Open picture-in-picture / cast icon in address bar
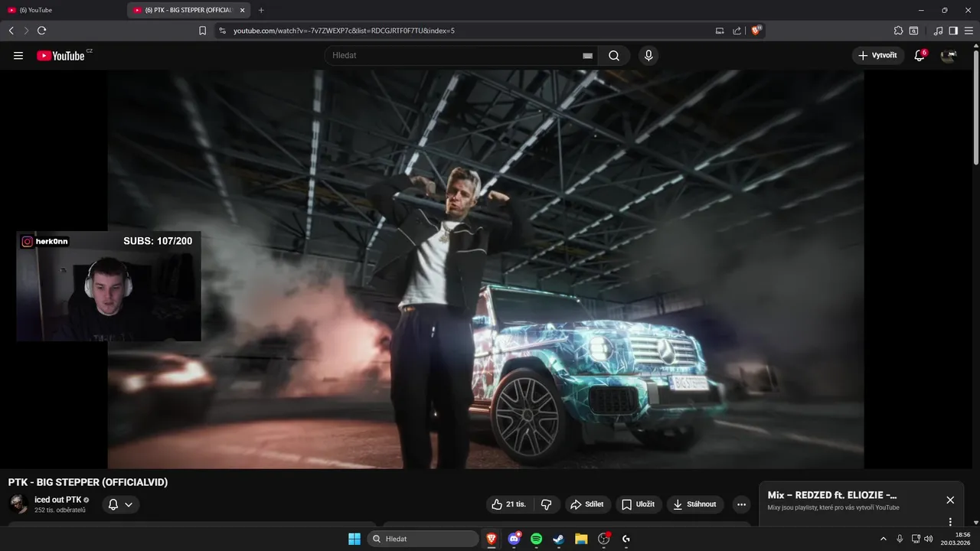Image resolution: width=980 pixels, height=551 pixels. click(x=720, y=31)
